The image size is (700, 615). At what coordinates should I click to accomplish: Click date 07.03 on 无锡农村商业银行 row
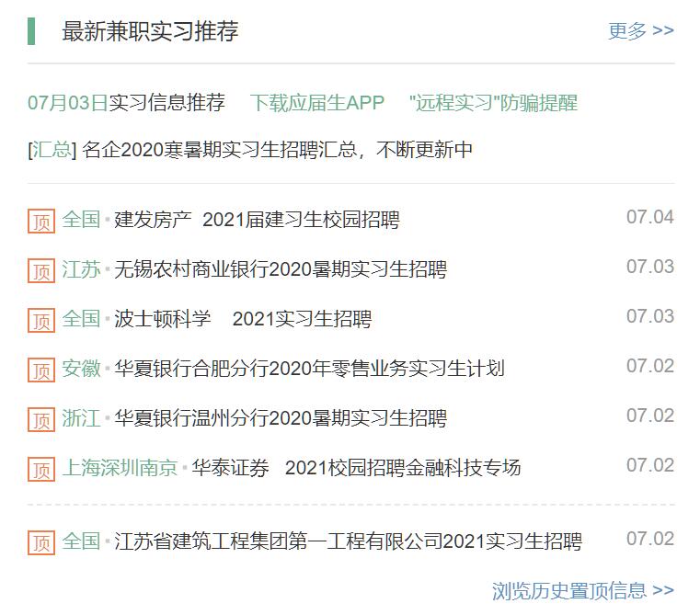(x=650, y=267)
